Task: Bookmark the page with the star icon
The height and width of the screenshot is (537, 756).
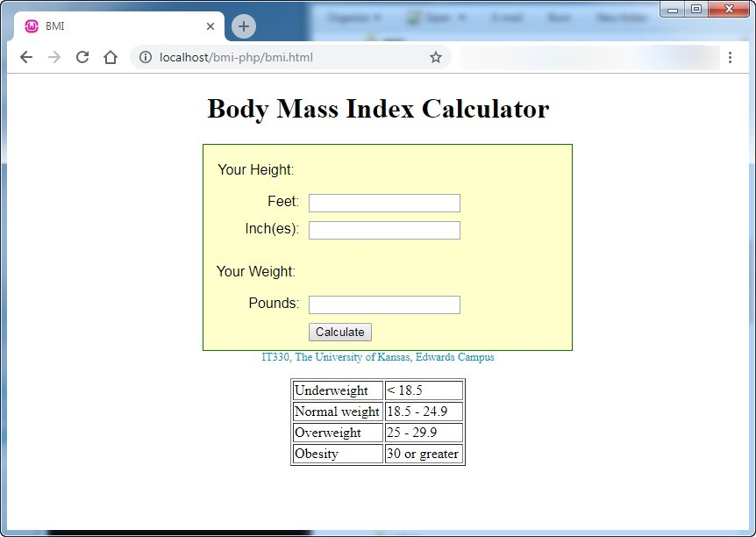Action: coord(435,56)
